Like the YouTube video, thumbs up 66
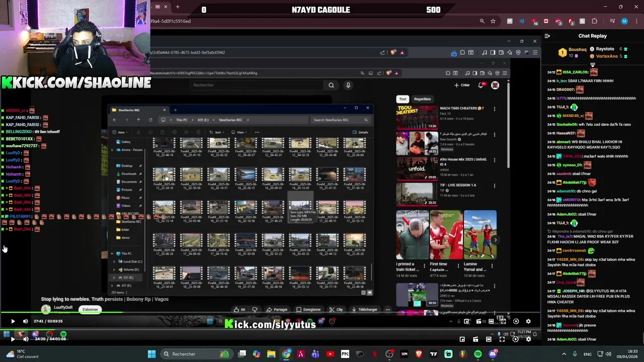 pyautogui.click(x=240, y=310)
